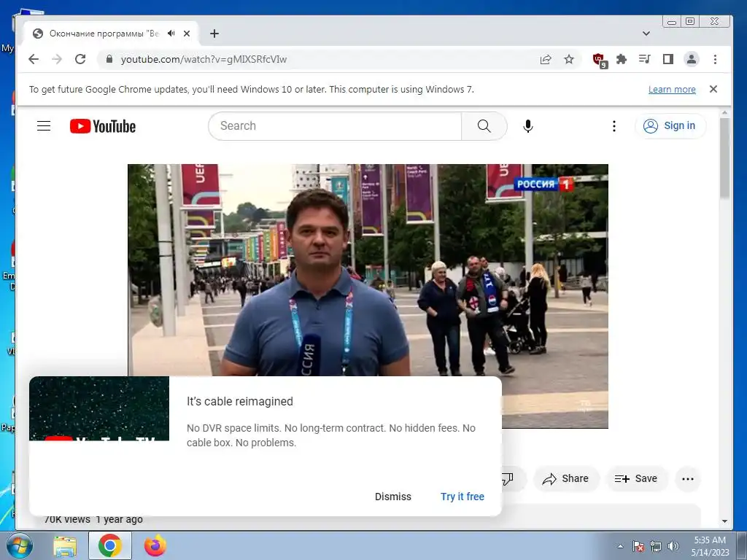The width and height of the screenshot is (747, 560).
Task: Dismiss the YouTube TV promo
Action: 393,497
